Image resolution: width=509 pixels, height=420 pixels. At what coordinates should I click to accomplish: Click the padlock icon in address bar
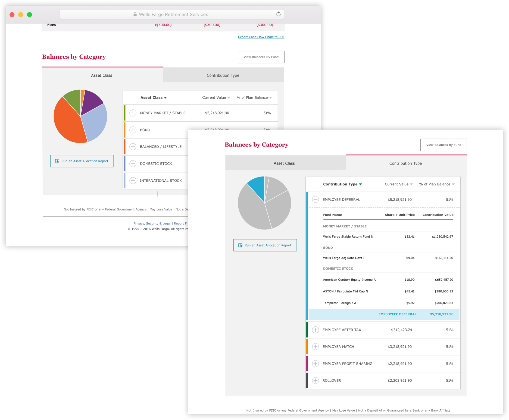(x=135, y=14)
